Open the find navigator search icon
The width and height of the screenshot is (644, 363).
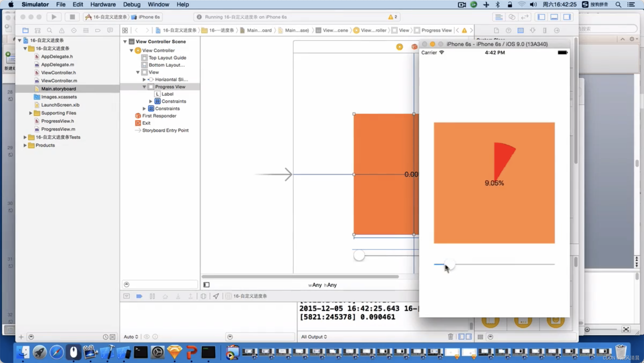coord(49,30)
